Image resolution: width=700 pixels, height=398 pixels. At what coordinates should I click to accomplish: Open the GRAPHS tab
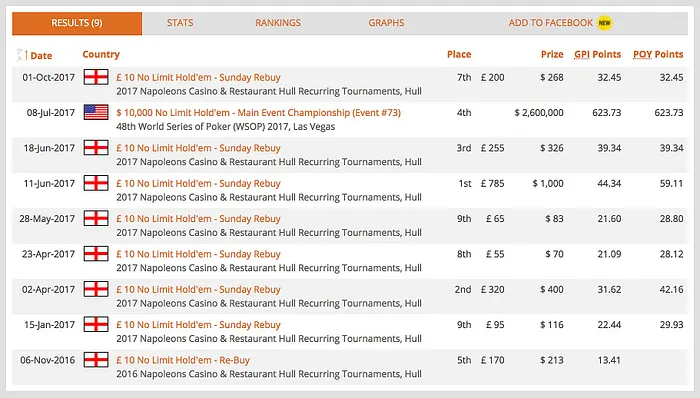[386, 23]
